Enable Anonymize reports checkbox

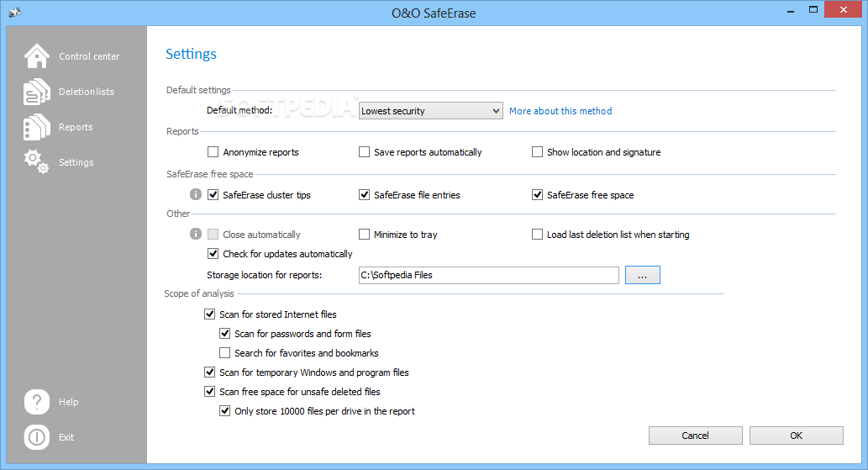click(x=213, y=151)
